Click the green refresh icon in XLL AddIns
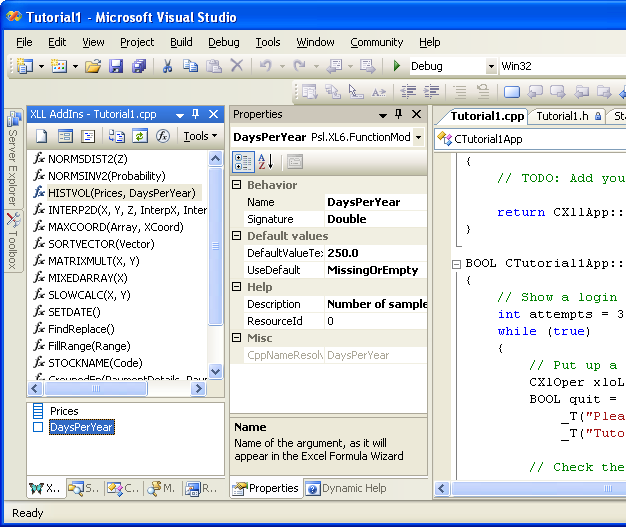 (x=139, y=136)
